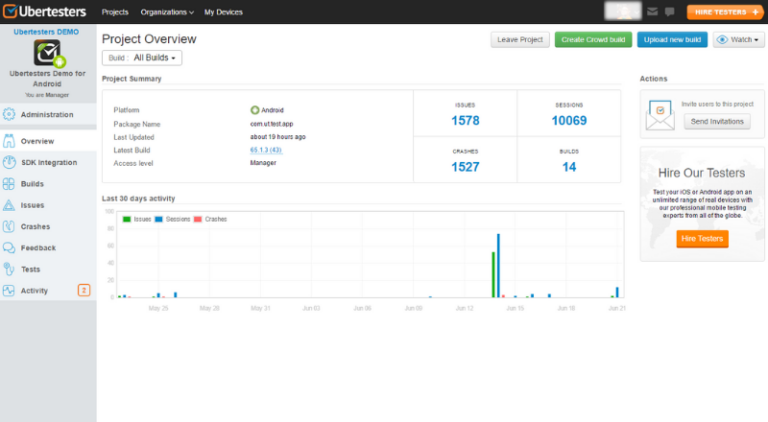Open the chat messages icon in header

[x=667, y=12]
